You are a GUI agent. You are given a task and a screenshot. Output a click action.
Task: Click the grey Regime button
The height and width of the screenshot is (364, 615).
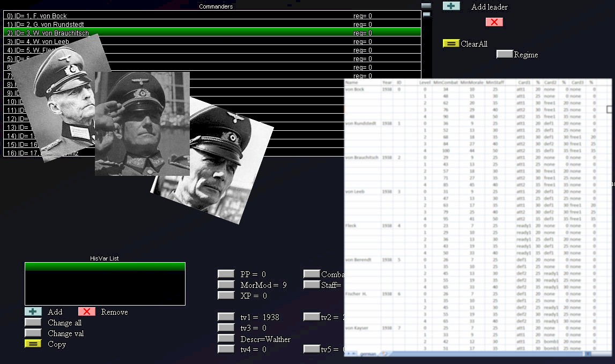point(505,54)
